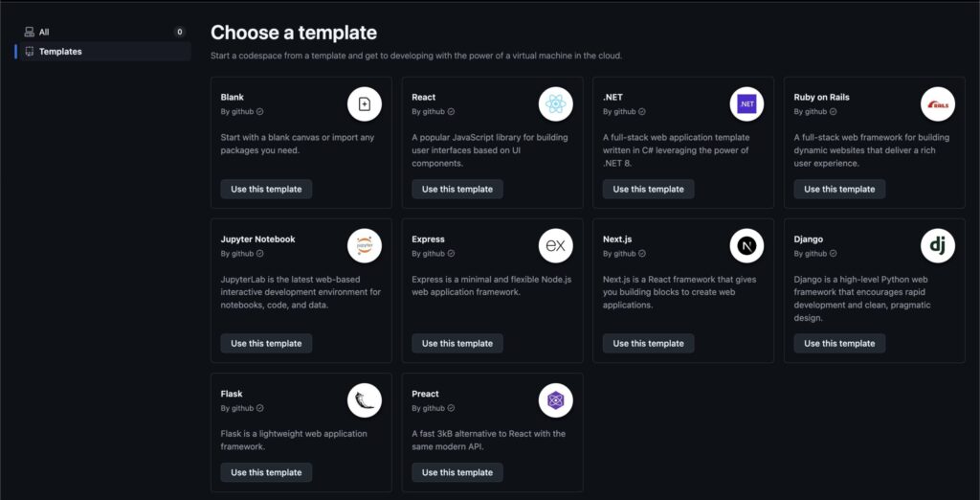Click the Next.js 'N' logo icon
This screenshot has width=980, height=500.
[x=746, y=246]
